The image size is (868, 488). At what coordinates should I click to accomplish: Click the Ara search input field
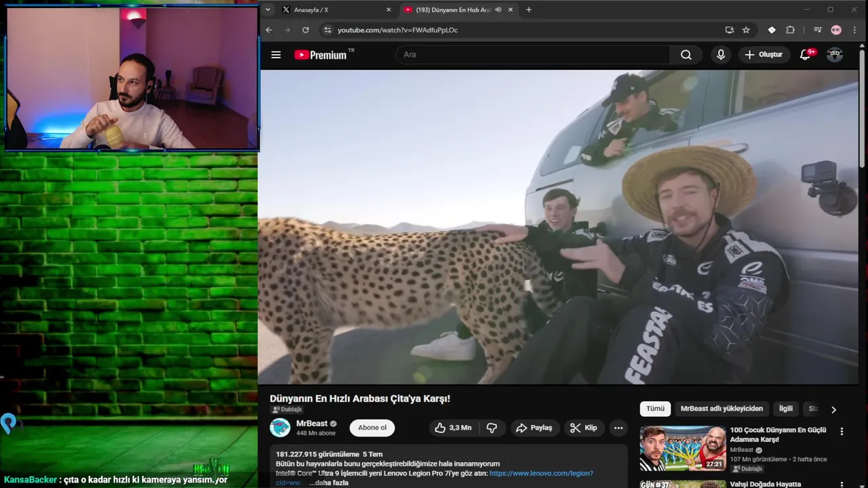(x=532, y=55)
